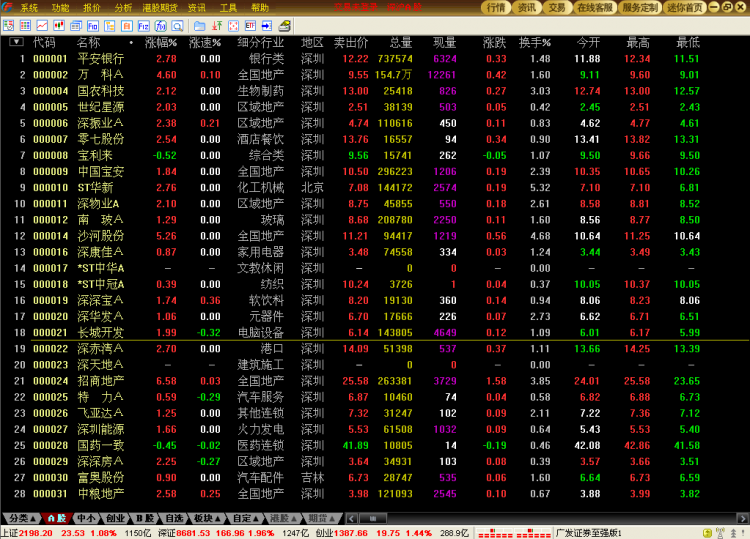Expand the 自定 custom tab menu
The height and width of the screenshot is (539, 750).
[245, 518]
